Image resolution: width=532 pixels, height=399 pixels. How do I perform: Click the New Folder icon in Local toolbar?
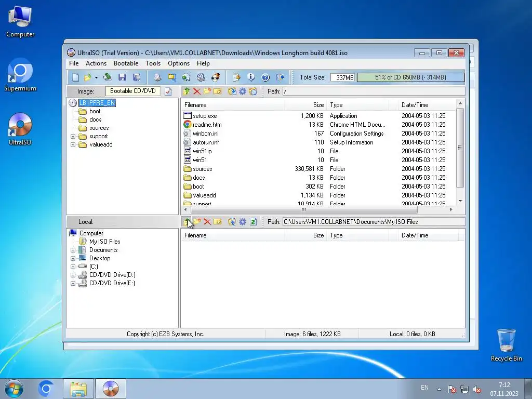click(x=197, y=222)
